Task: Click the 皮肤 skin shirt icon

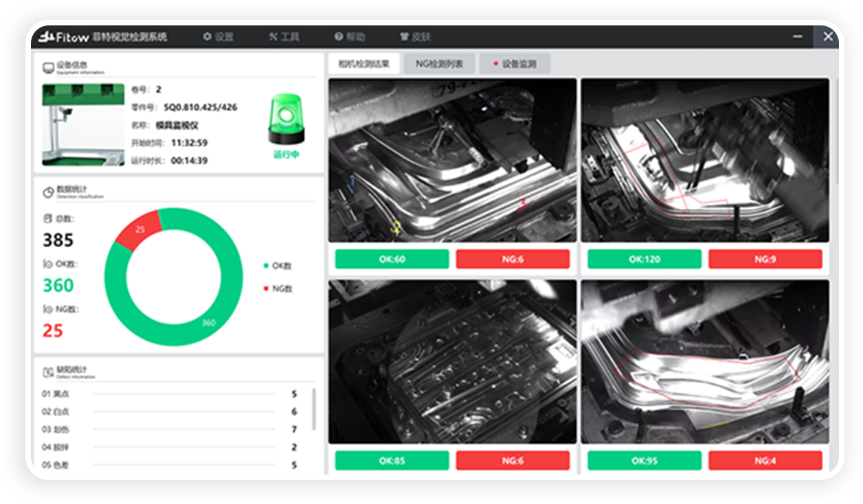Action: [x=405, y=37]
